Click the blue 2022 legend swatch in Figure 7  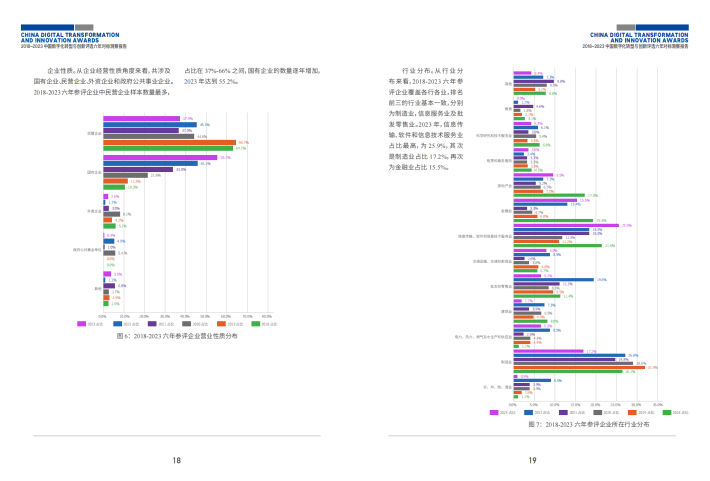pyautogui.click(x=529, y=412)
